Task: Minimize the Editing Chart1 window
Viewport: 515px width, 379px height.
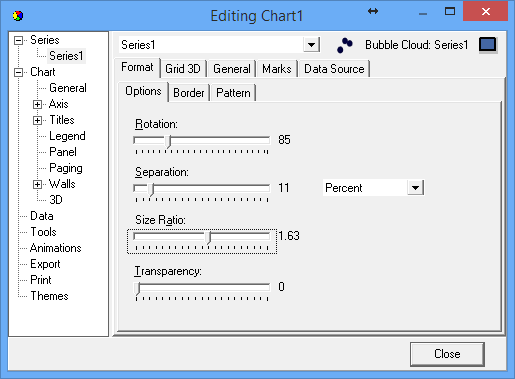Action: tap(423, 13)
